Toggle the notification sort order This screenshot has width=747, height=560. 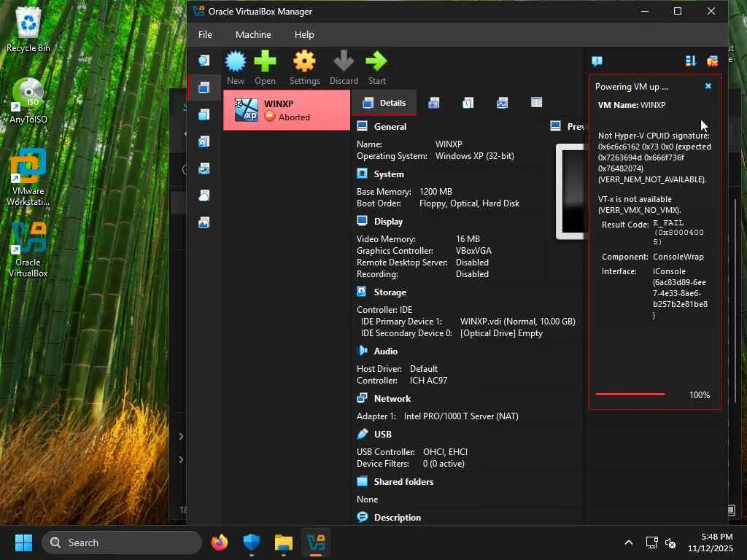click(x=690, y=61)
